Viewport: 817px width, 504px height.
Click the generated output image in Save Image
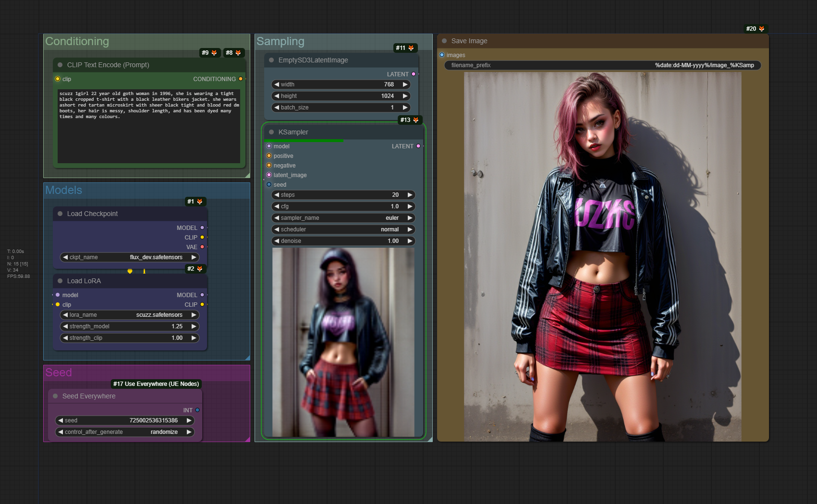(602, 257)
